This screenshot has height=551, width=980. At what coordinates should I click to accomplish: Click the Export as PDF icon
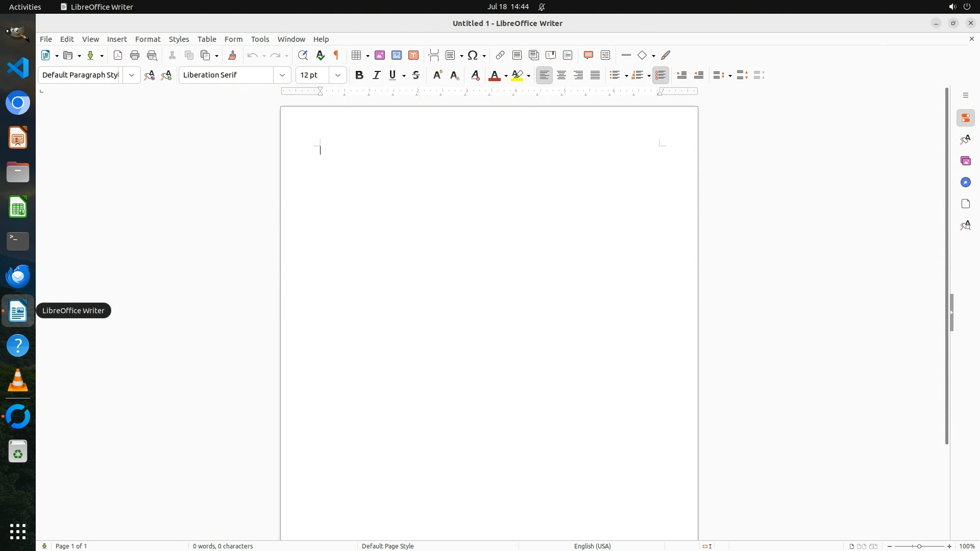coord(118,55)
